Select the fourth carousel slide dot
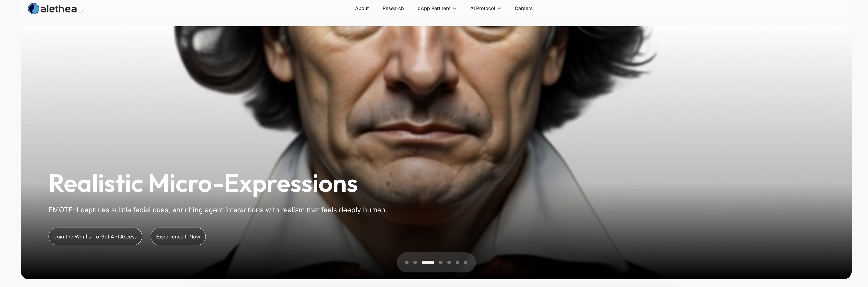The width and height of the screenshot is (868, 287). (441, 262)
